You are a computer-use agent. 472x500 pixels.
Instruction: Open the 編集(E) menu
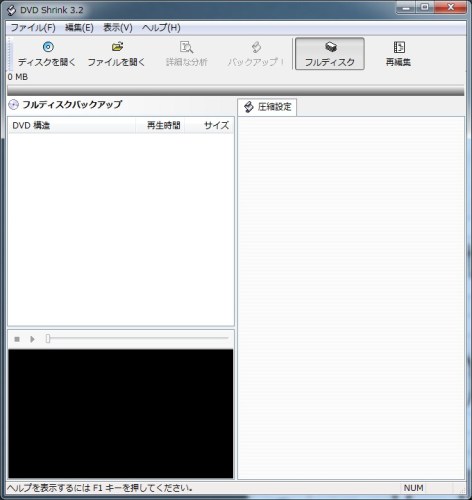tap(79, 28)
